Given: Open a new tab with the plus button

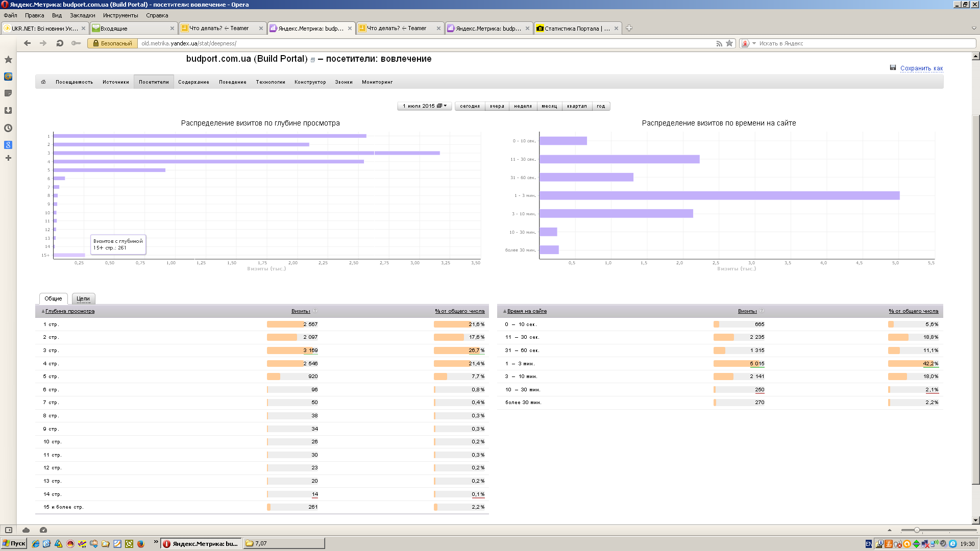Looking at the screenshot, I should (629, 28).
